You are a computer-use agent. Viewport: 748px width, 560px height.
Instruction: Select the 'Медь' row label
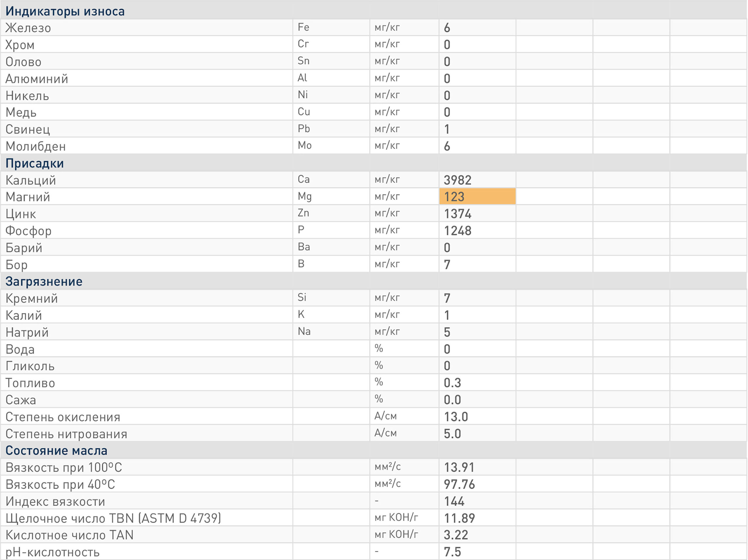coord(21,112)
